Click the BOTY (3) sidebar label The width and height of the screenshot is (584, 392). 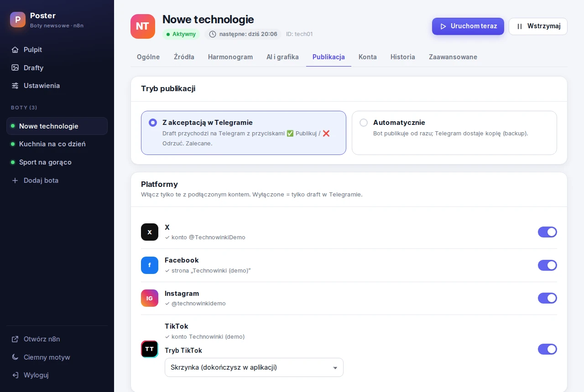coord(24,108)
